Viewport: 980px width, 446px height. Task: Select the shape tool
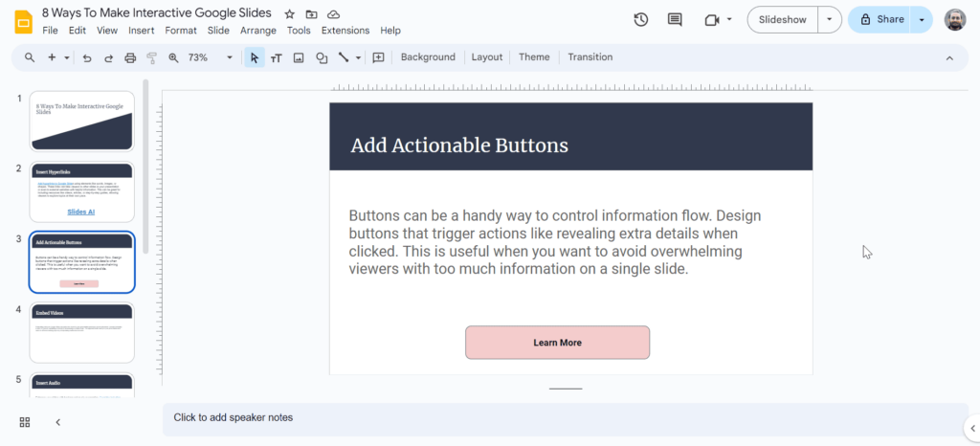322,57
